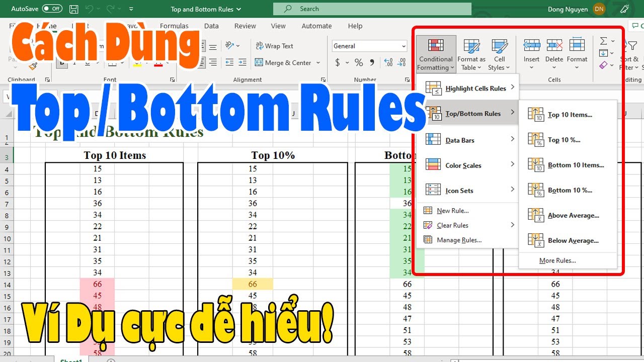644x362 pixels.
Task: Click the Search box in title bar
Action: point(372,9)
